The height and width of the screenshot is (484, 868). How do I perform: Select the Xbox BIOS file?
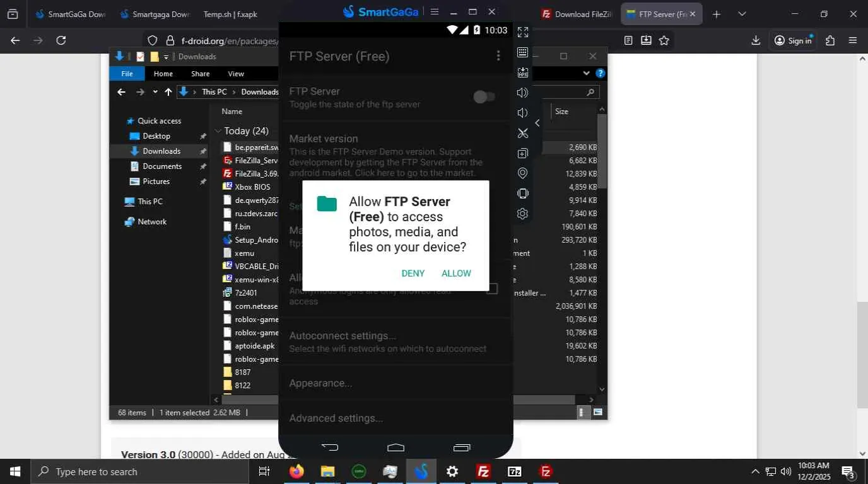tap(252, 187)
